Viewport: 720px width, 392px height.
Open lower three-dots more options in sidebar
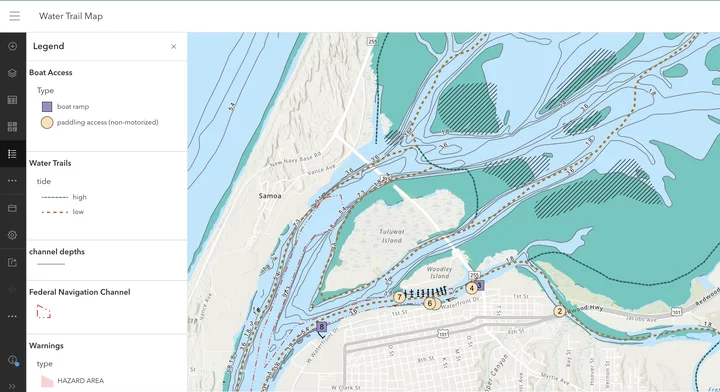pos(12,316)
